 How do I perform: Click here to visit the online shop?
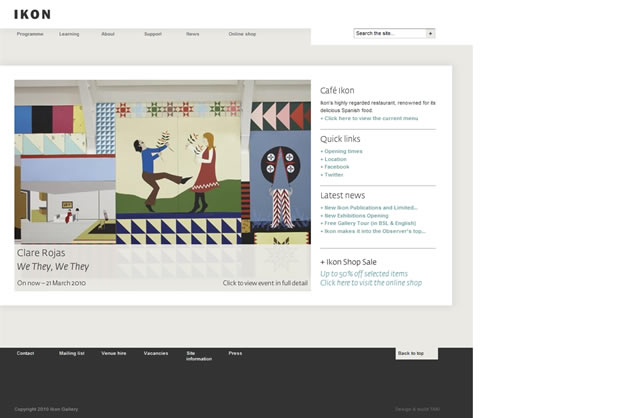[x=371, y=283]
